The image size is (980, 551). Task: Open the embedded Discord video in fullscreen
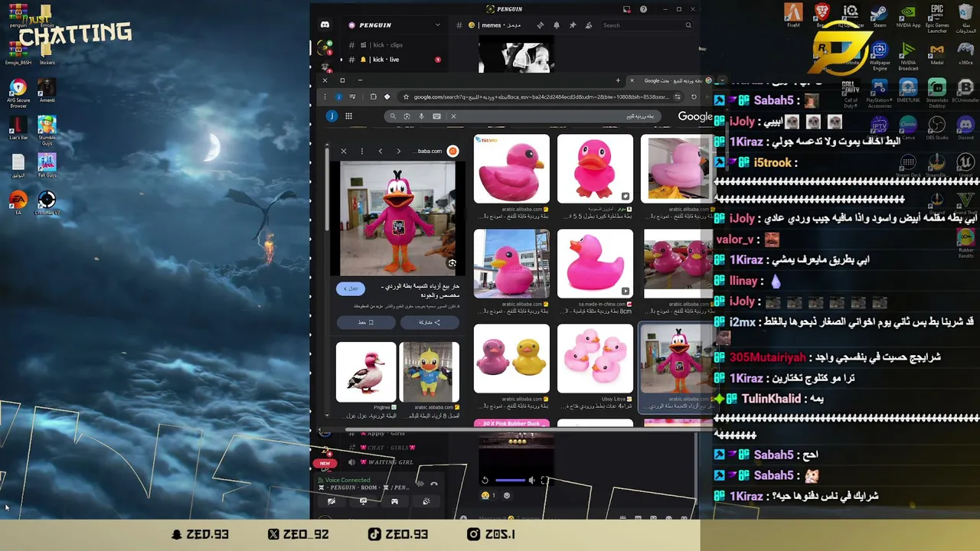pyautogui.click(x=544, y=481)
